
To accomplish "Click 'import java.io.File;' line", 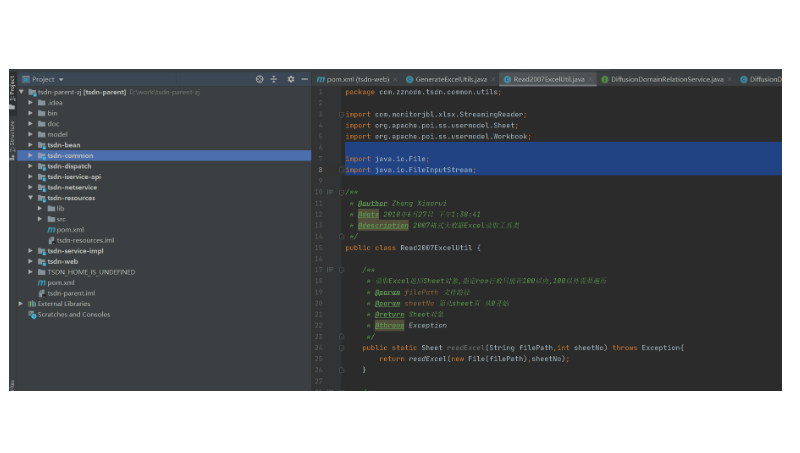I will (x=387, y=159).
